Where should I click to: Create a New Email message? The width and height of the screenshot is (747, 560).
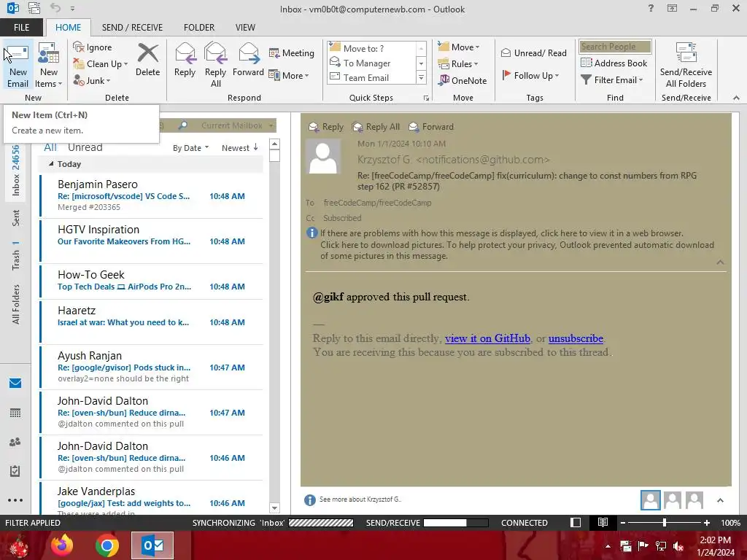(18, 65)
